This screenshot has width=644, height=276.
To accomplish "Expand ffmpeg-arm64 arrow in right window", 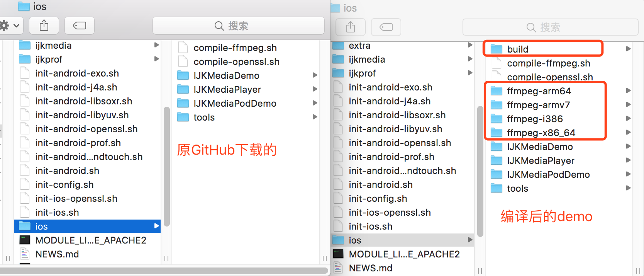I will (x=629, y=91).
